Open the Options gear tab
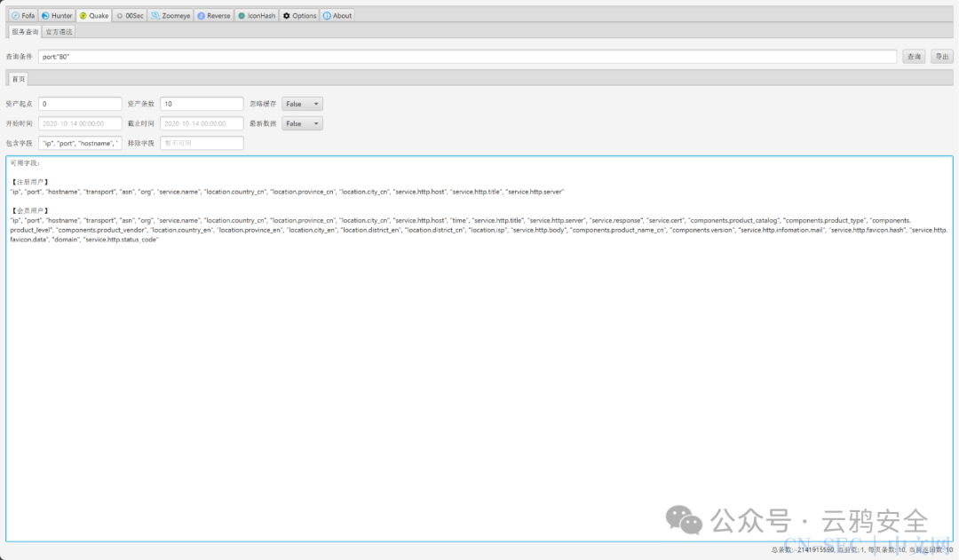 [300, 15]
